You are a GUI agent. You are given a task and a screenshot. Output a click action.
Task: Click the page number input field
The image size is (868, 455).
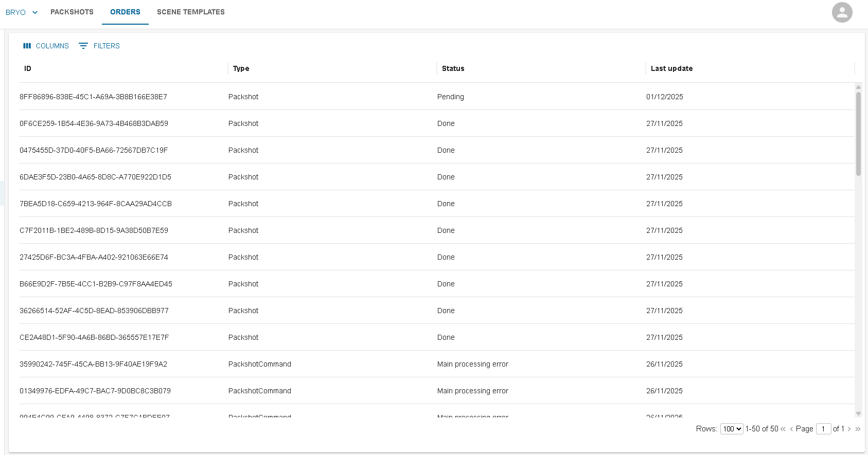pos(823,429)
